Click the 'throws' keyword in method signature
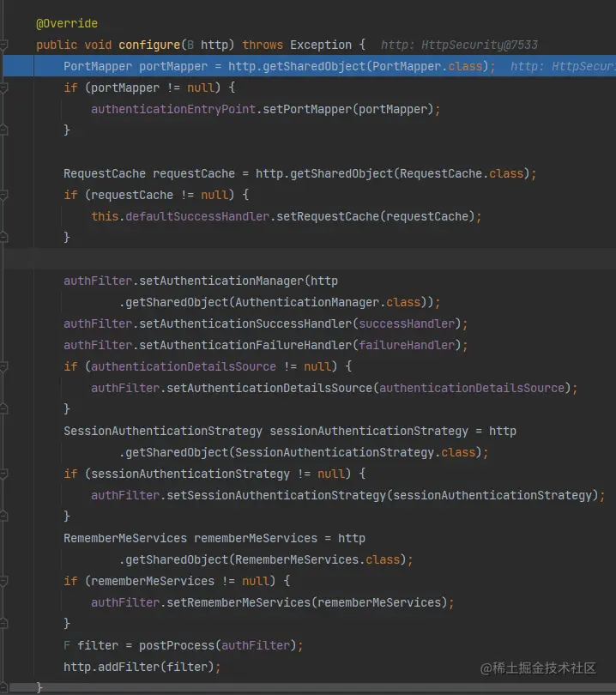The image size is (616, 695). (263, 45)
